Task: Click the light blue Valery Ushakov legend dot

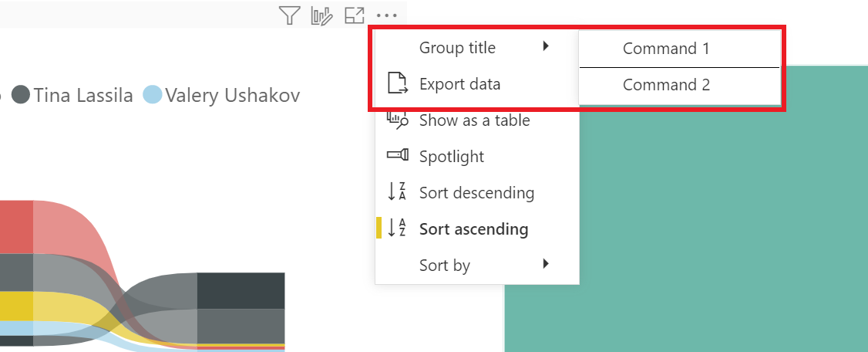Action: 153,95
